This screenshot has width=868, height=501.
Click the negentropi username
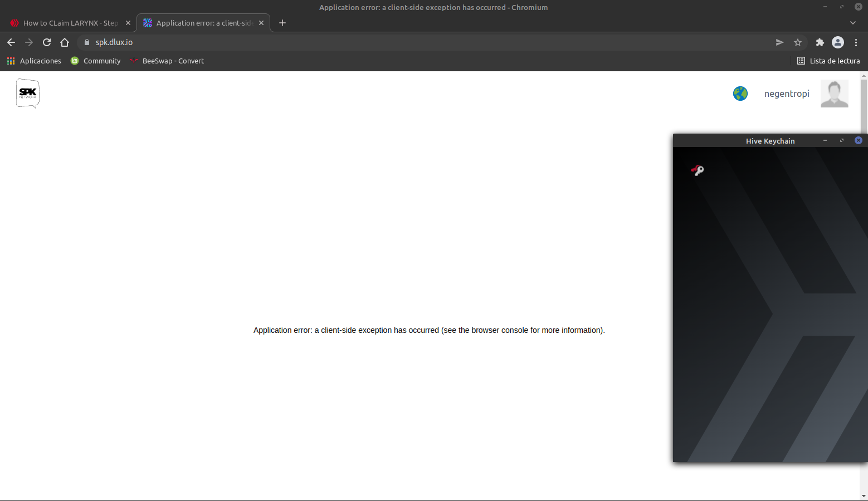[x=787, y=94]
